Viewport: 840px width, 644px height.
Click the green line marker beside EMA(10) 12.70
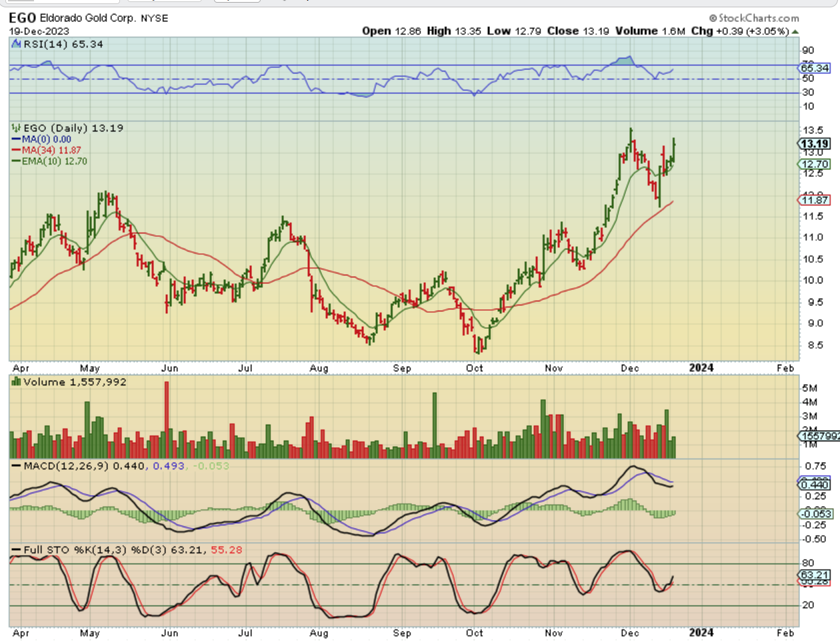(17, 161)
